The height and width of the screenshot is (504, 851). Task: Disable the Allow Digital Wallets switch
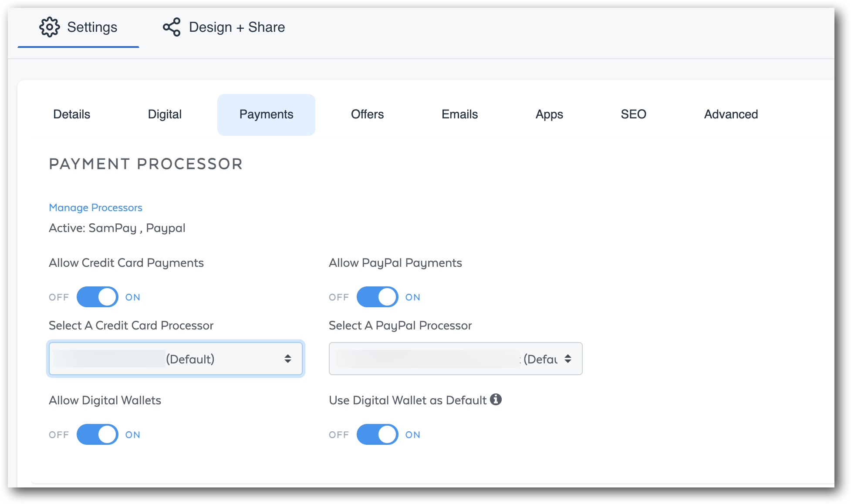pos(98,434)
